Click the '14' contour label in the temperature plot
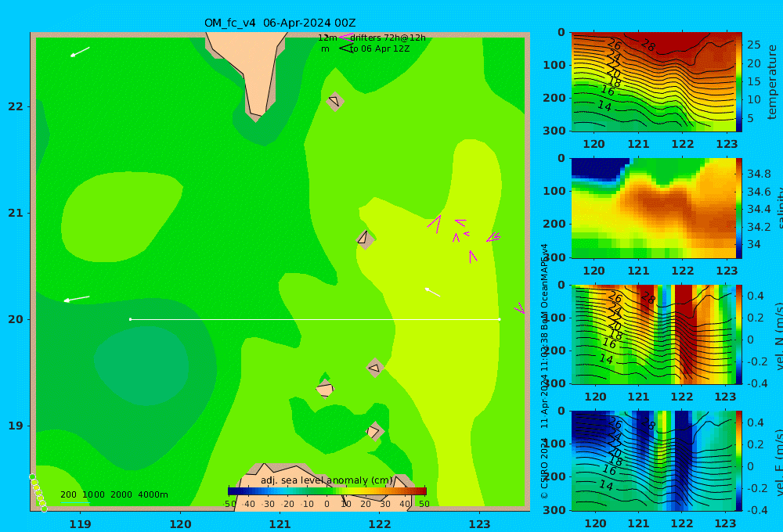This screenshot has height=532, width=783. [x=604, y=106]
